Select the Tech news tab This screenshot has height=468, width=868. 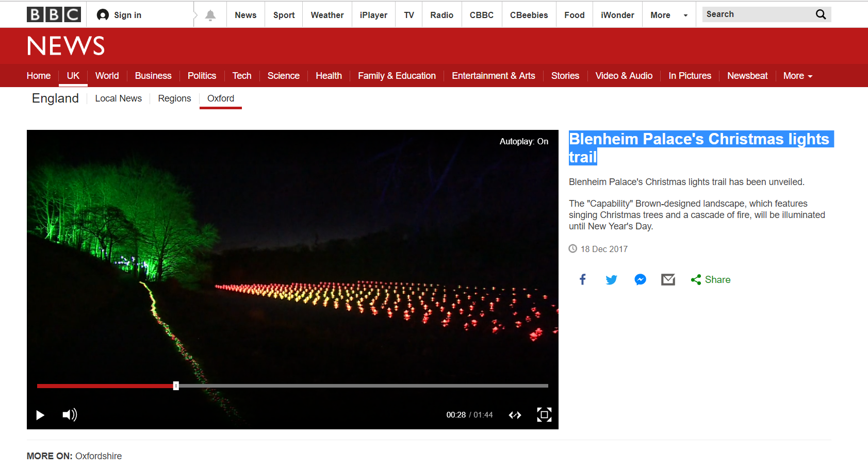[242, 76]
